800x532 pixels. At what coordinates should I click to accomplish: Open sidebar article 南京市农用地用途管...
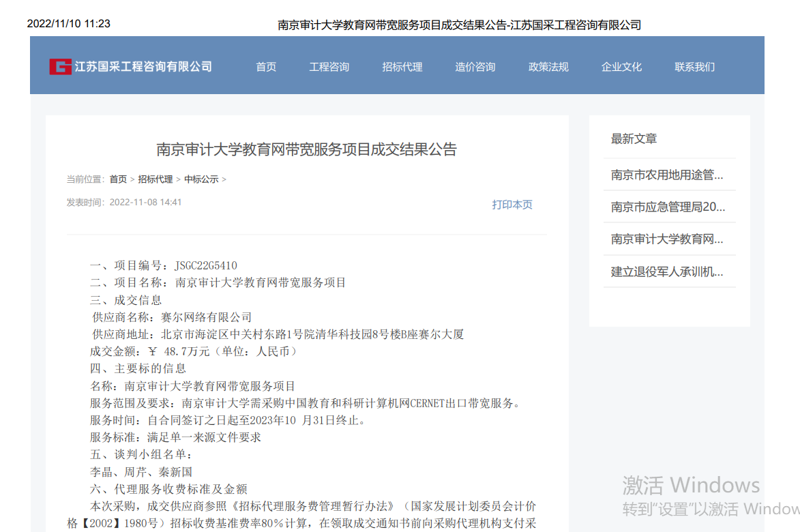667,175
